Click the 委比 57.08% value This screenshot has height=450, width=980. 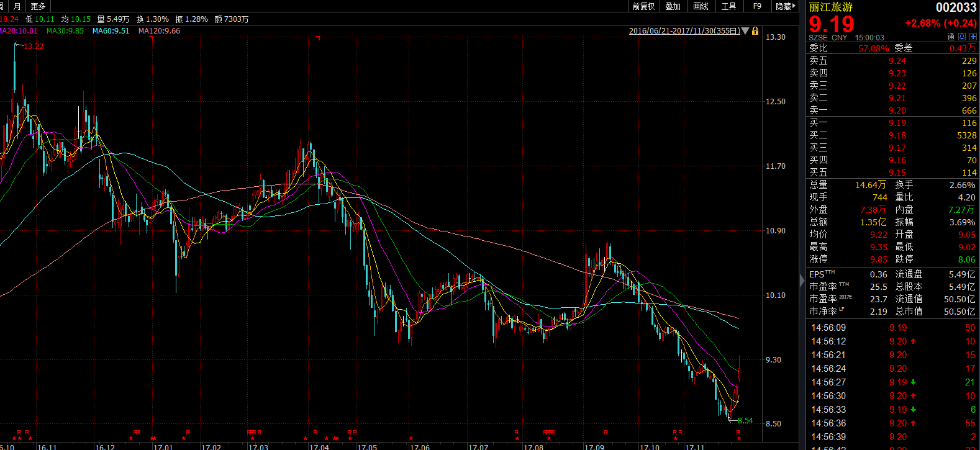[874, 48]
